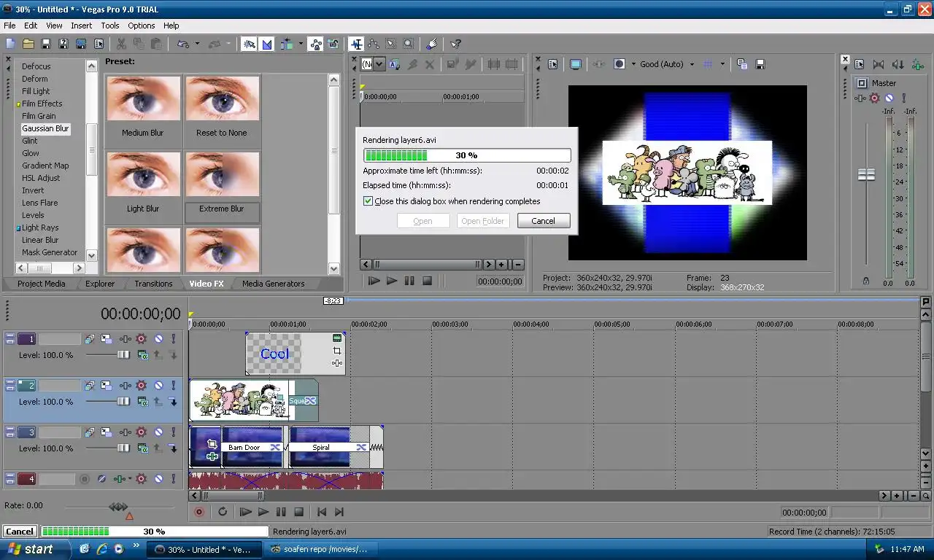Click the Windows Start button

coord(35,549)
